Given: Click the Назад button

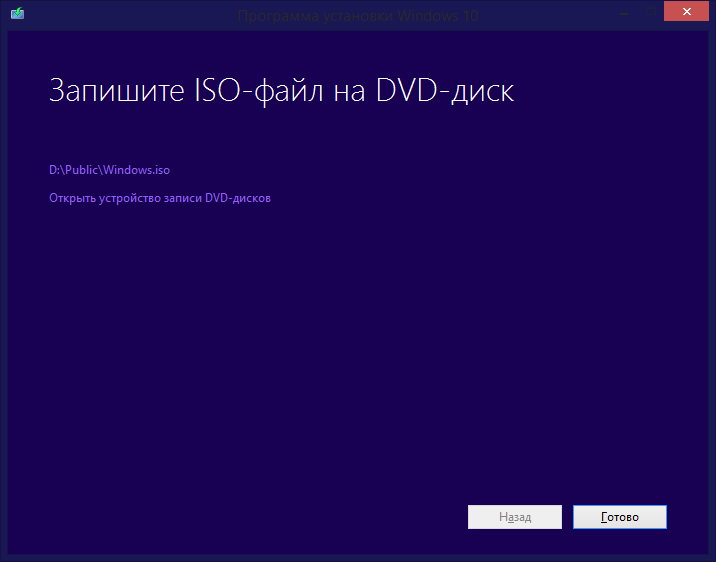Looking at the screenshot, I should 515,517.
